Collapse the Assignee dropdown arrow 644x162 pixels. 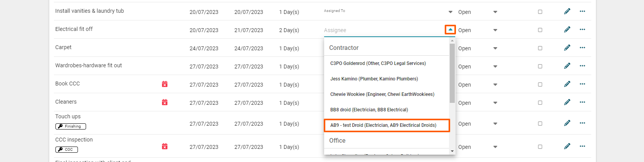click(450, 30)
